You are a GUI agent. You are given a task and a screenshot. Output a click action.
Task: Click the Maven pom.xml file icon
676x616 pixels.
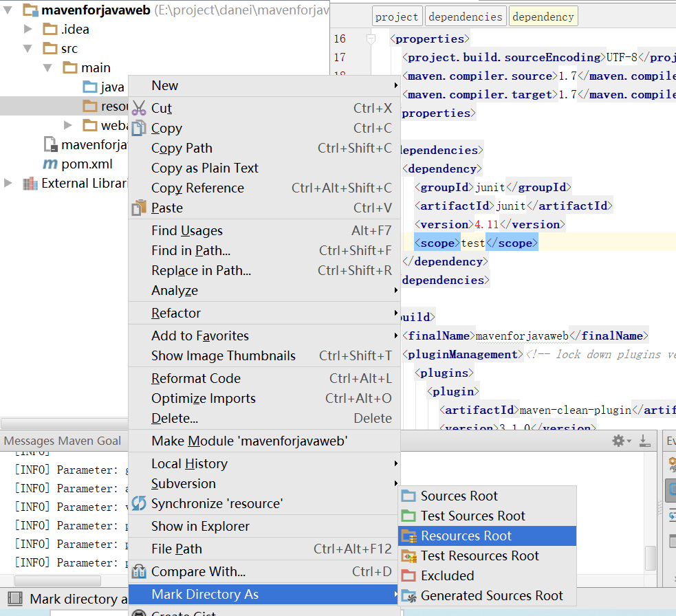(x=50, y=164)
